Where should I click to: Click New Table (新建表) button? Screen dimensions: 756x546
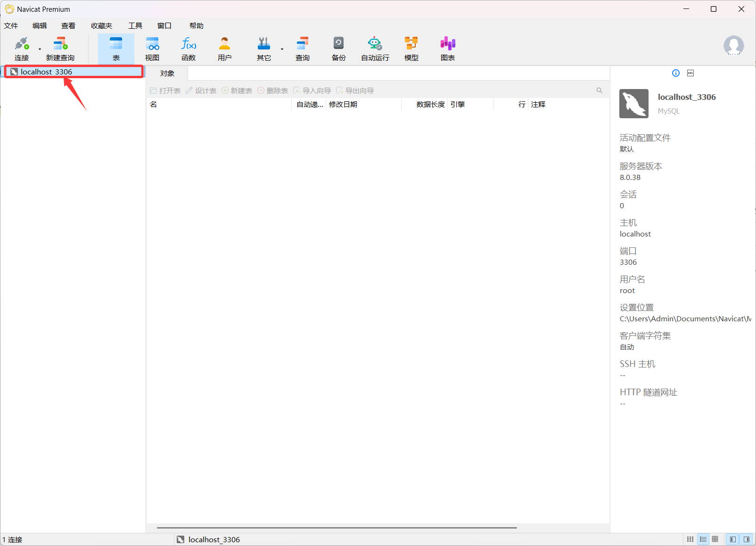pyautogui.click(x=237, y=90)
